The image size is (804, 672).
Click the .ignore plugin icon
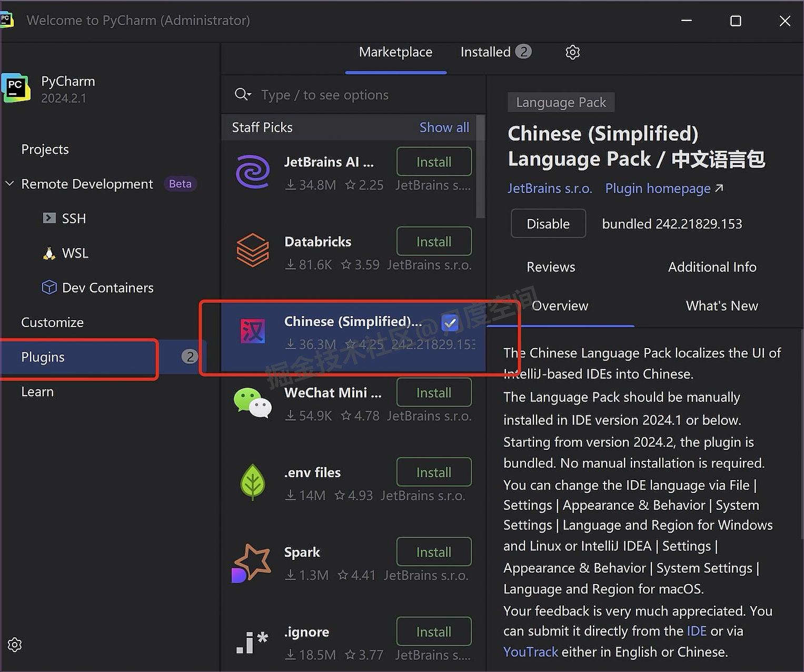click(x=253, y=641)
